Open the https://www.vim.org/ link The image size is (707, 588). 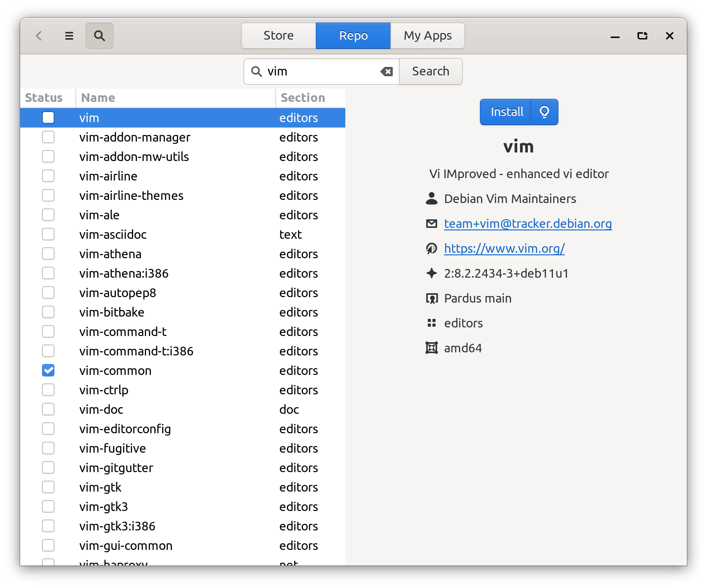(504, 248)
